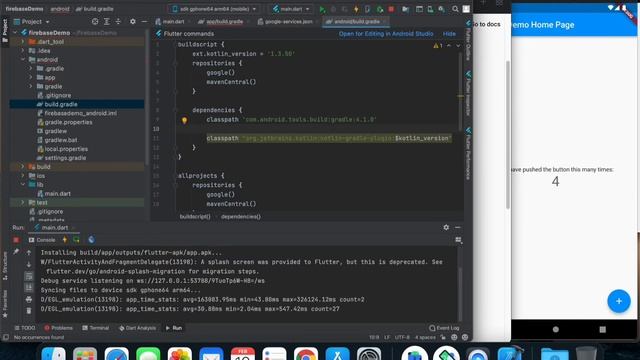Tap the blue plus button in emulator
The image size is (640, 360).
(x=619, y=301)
